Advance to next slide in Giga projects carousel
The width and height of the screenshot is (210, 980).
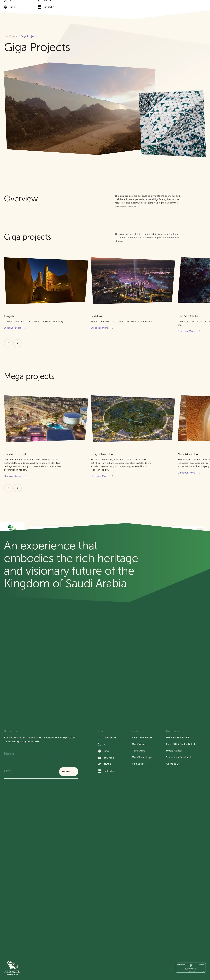[17, 343]
